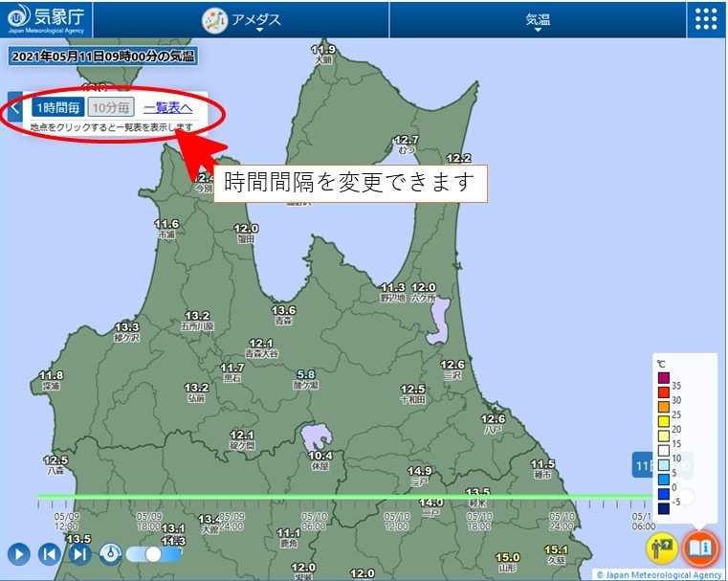
Task: Open the 一覧表へ link
Action: pos(168,108)
